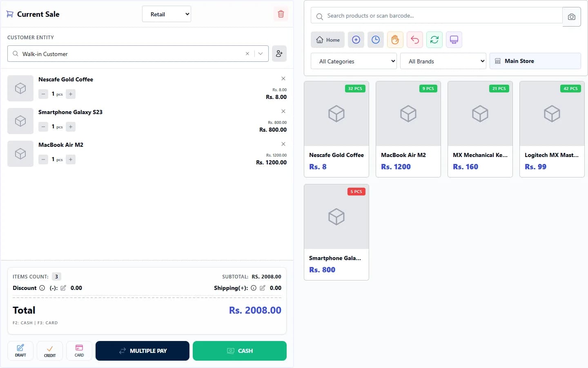Viewport: 588px width, 368px height.
Task: Show discount info icon
Action: tap(42, 288)
